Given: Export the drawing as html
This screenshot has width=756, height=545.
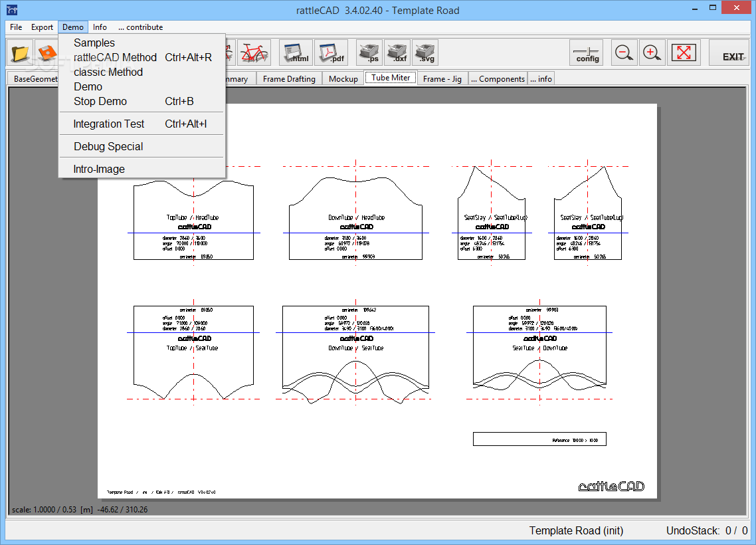Looking at the screenshot, I should pyautogui.click(x=296, y=53).
